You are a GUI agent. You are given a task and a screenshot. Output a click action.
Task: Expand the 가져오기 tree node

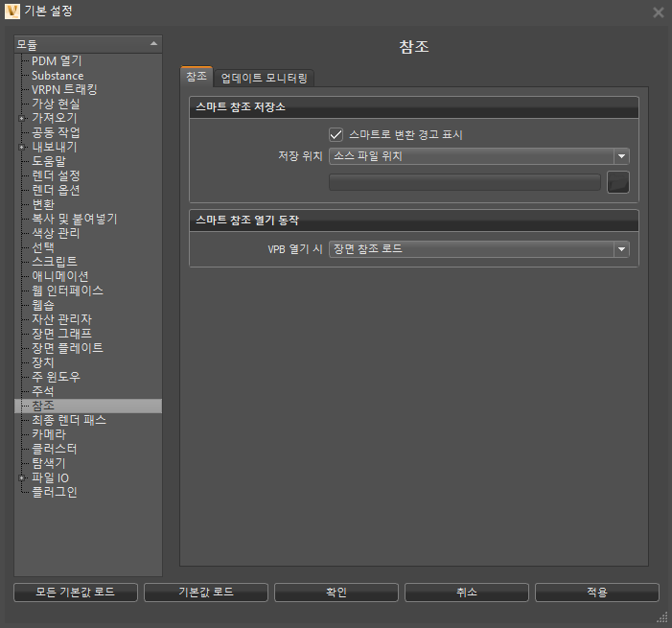tap(21, 118)
